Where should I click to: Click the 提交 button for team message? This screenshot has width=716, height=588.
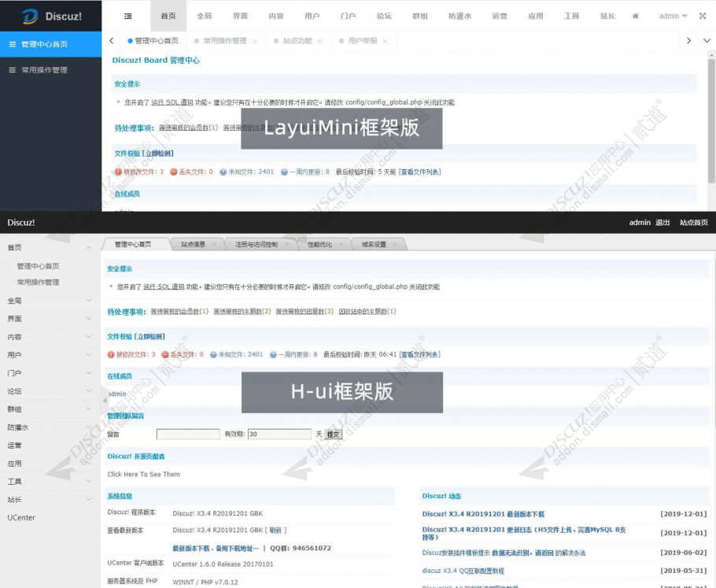[x=334, y=435]
